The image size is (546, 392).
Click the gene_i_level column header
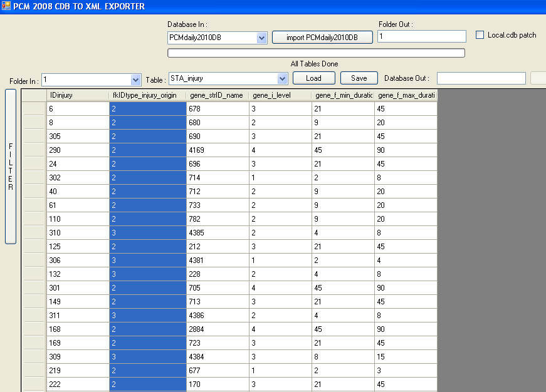coord(280,95)
